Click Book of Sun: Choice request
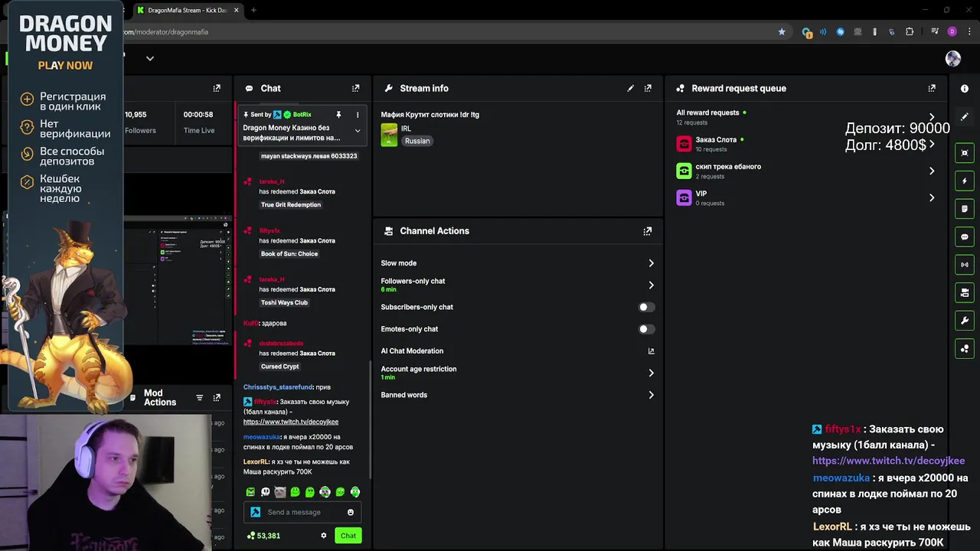980x551 pixels. coord(289,254)
